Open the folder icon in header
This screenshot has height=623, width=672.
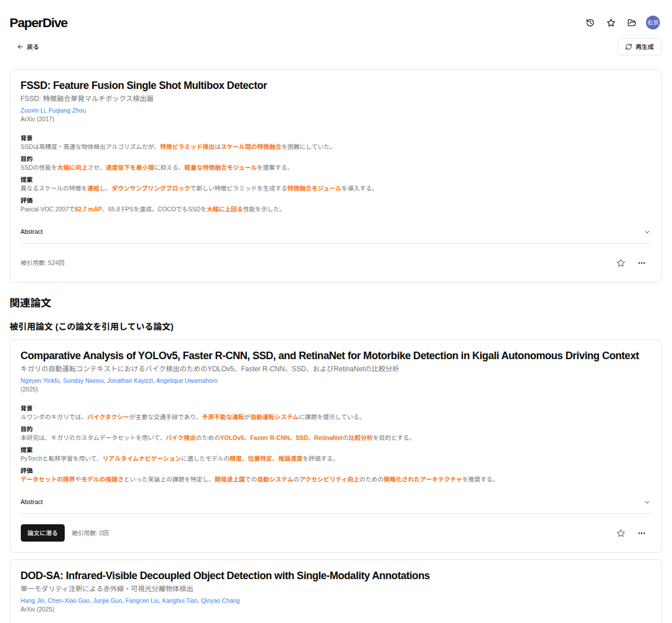coord(632,23)
